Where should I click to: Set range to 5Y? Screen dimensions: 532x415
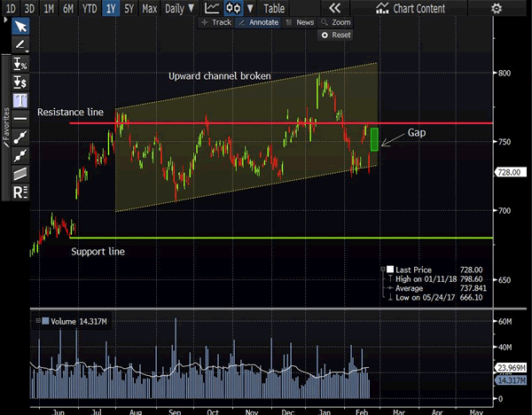[x=129, y=8]
